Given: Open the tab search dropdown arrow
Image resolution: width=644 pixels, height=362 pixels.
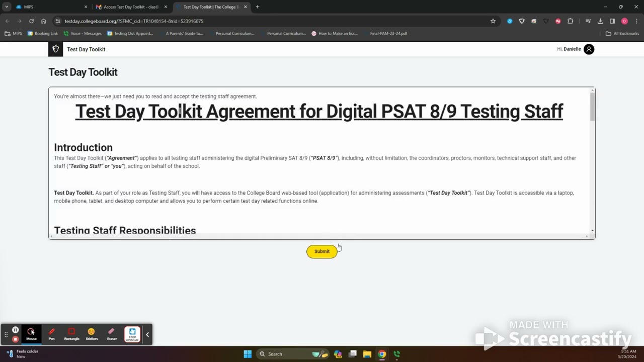Looking at the screenshot, I should [x=6, y=7].
